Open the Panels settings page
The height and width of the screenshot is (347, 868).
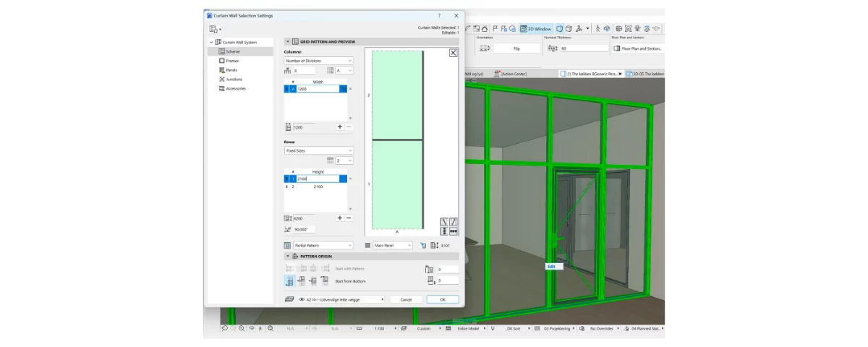pyautogui.click(x=231, y=70)
